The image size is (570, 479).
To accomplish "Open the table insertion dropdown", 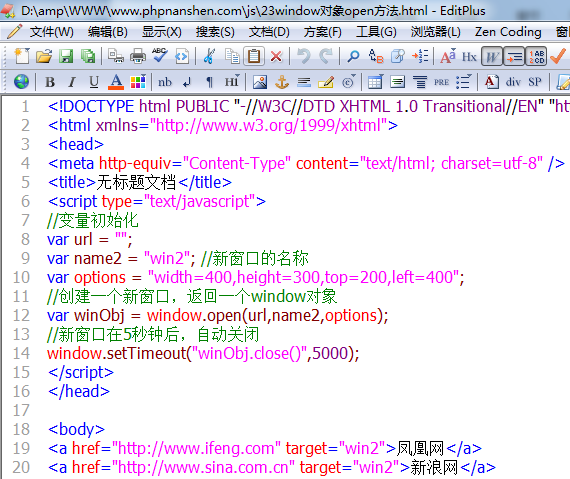I will 375,82.
